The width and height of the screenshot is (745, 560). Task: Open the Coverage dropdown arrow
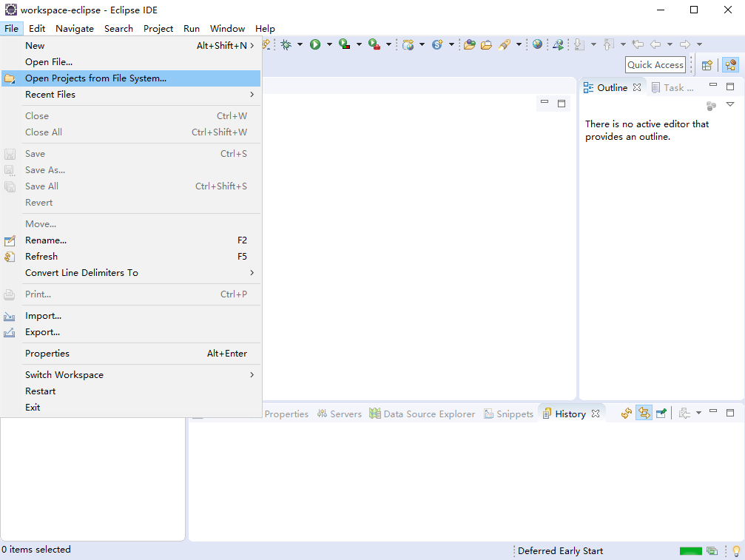pos(359,44)
